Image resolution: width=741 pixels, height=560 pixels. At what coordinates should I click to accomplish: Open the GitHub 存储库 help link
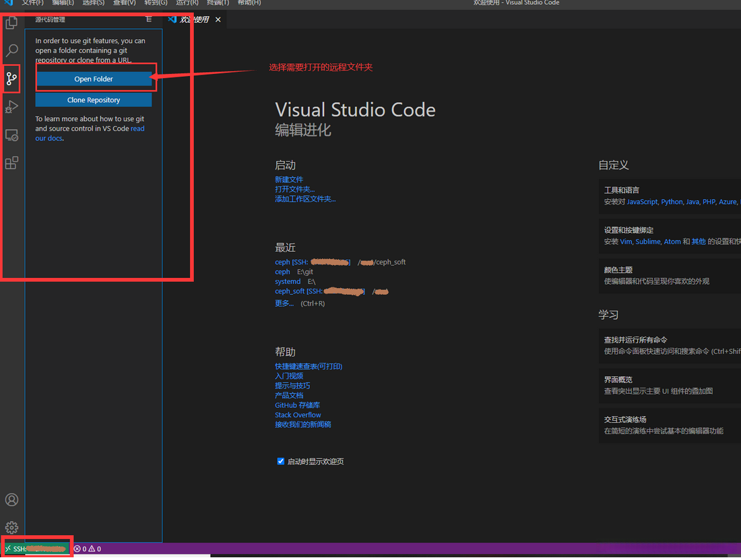297,405
